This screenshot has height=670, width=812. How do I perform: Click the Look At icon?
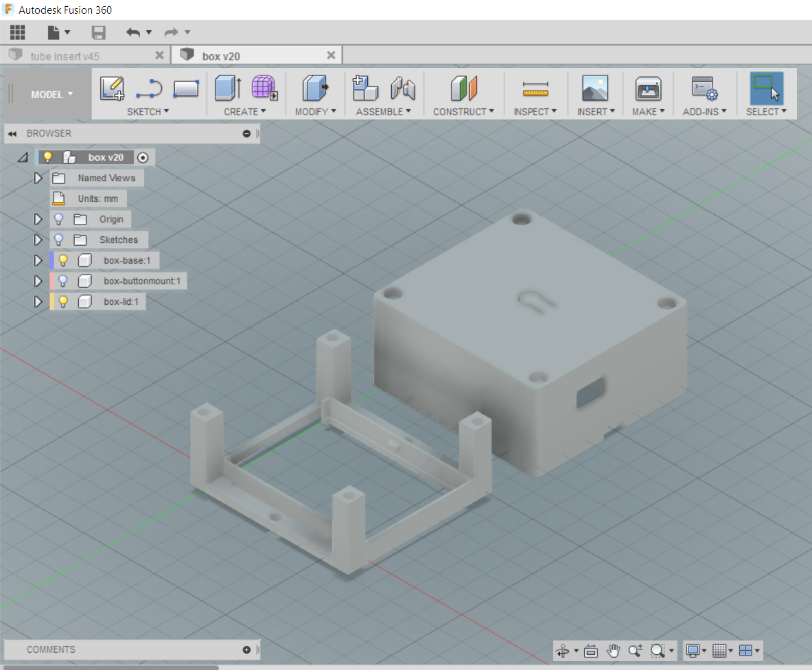[x=591, y=651]
